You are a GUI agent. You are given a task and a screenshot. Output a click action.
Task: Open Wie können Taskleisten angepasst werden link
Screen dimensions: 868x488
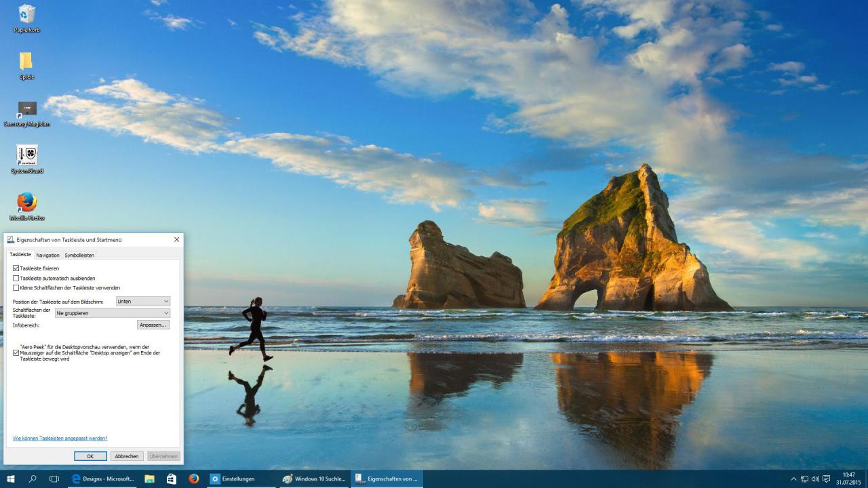(60, 438)
